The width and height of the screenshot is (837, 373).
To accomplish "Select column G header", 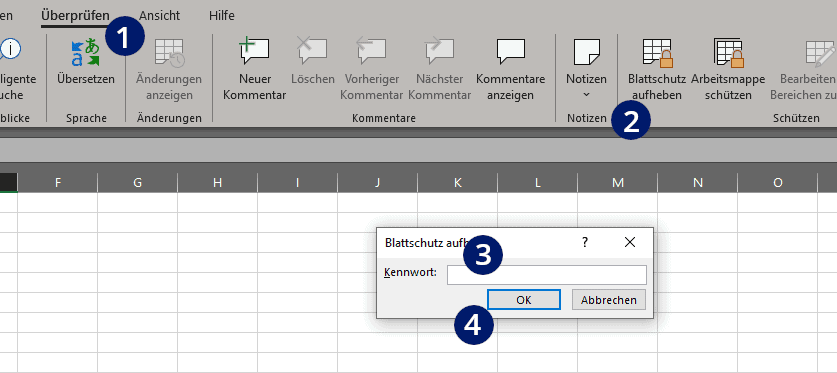I will 138,182.
